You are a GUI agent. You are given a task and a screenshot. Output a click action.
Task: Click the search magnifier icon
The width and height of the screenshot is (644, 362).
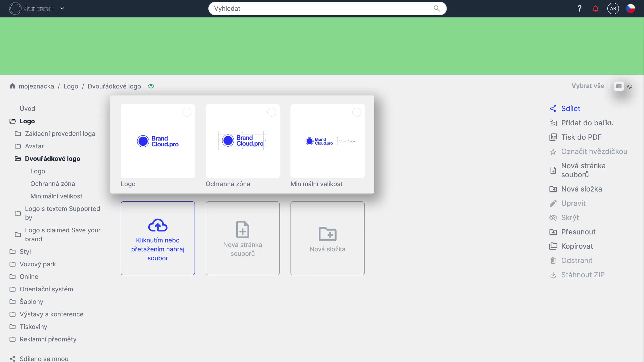click(x=436, y=8)
